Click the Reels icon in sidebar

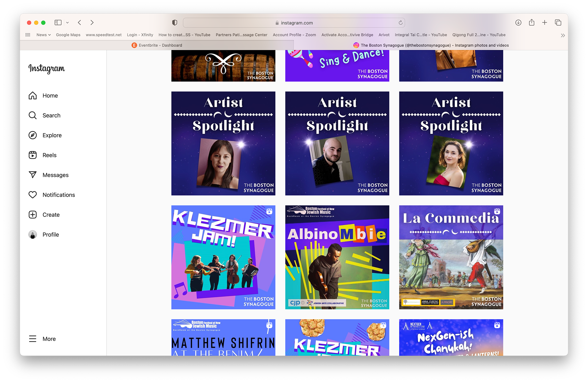[x=33, y=155]
